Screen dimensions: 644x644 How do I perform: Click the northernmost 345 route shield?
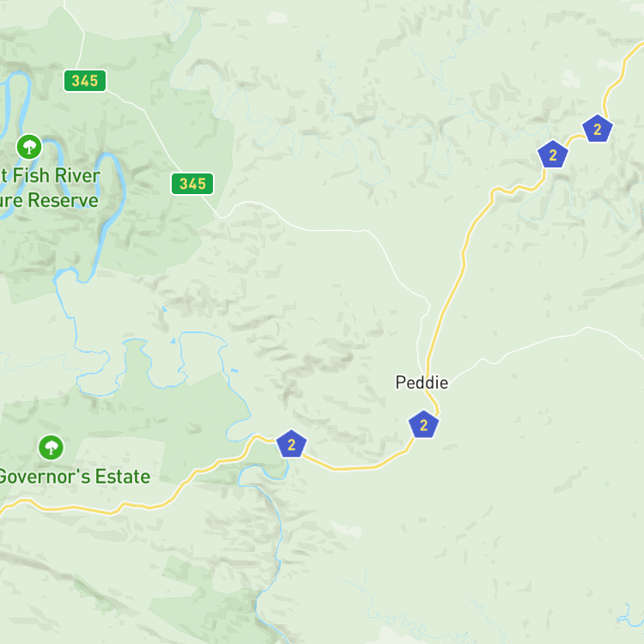85,81
